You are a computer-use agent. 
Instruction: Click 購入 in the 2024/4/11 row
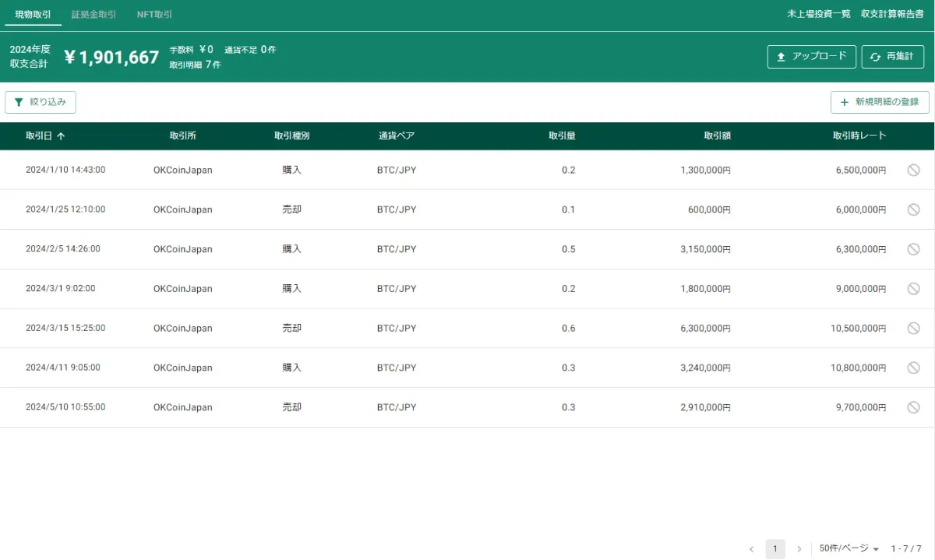pos(291,368)
